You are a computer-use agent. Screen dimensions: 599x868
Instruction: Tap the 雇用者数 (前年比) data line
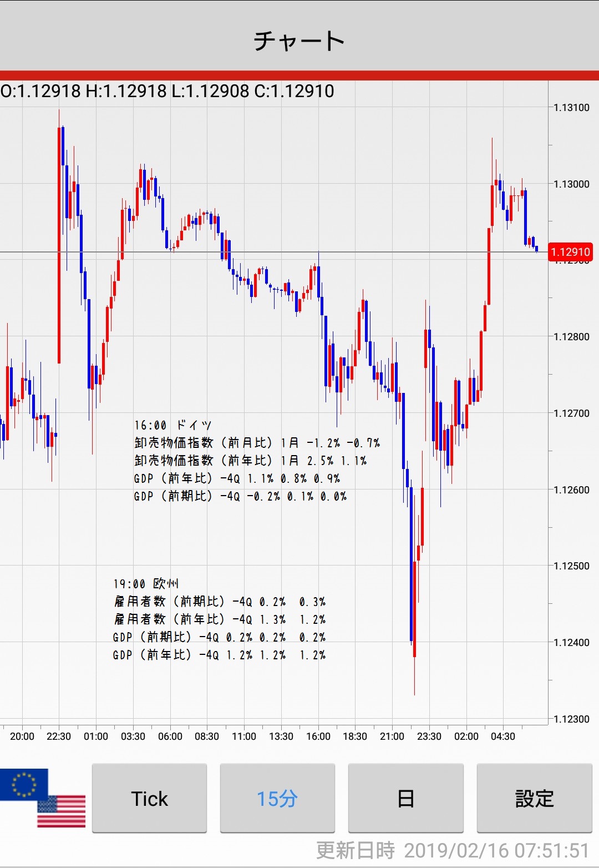pos(220,619)
